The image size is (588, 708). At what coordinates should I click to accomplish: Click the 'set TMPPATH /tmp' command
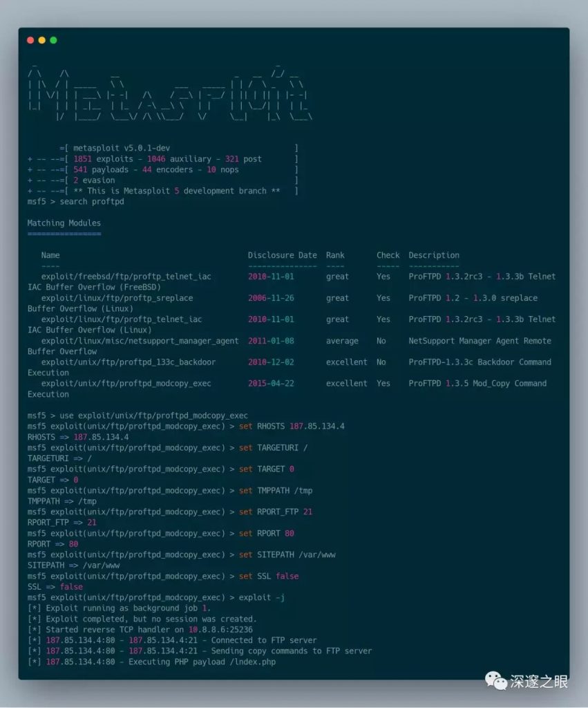tap(275, 491)
